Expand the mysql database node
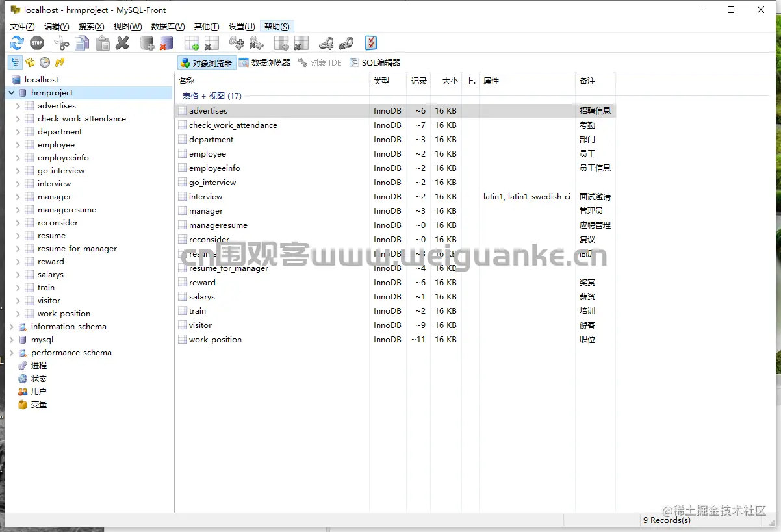 point(12,340)
